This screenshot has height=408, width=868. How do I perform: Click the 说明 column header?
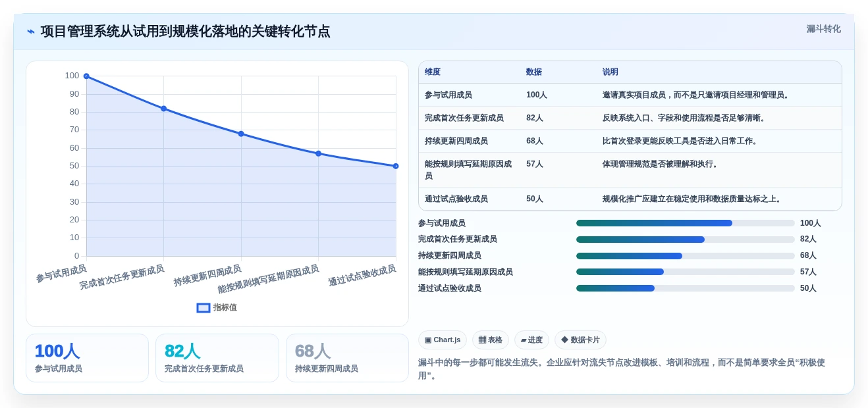(x=610, y=72)
